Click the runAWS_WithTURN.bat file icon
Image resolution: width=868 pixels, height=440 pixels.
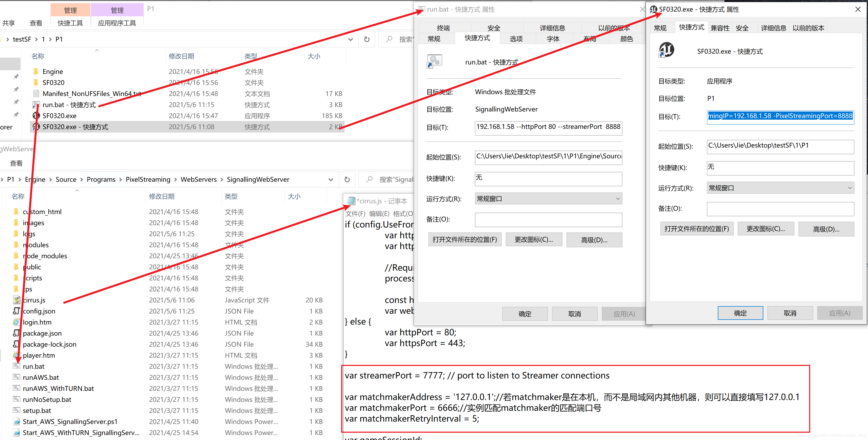[16, 388]
